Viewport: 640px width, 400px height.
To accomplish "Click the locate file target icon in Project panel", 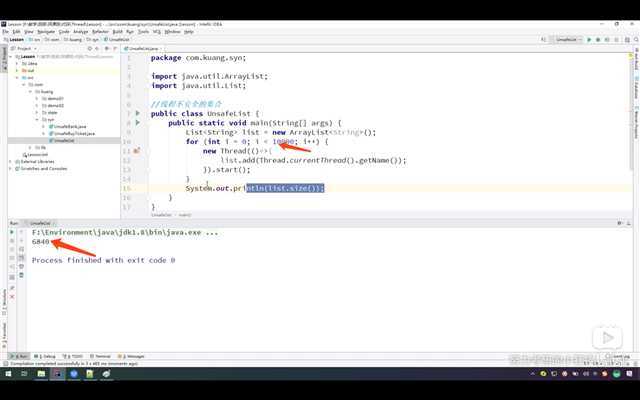I will [90, 48].
